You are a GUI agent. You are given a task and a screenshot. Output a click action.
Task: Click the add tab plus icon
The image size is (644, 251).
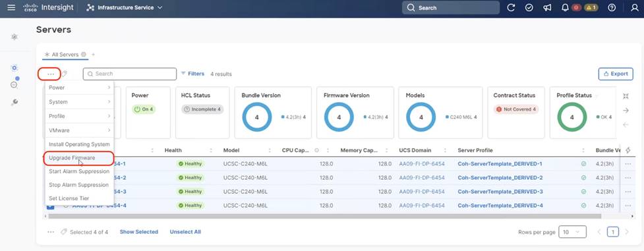(x=93, y=54)
